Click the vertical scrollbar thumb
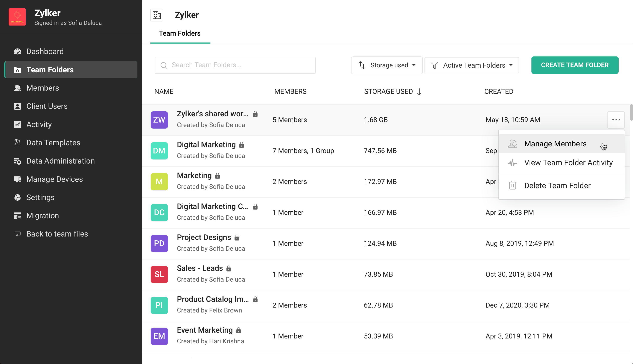 [x=631, y=112]
